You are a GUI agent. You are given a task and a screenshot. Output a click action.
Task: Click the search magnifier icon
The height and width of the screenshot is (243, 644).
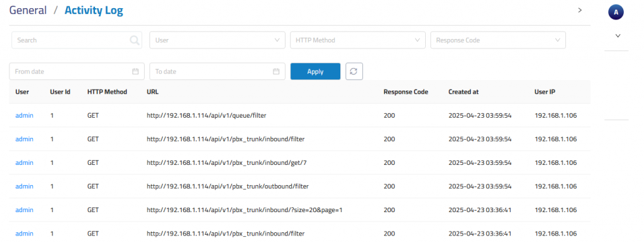coord(135,40)
